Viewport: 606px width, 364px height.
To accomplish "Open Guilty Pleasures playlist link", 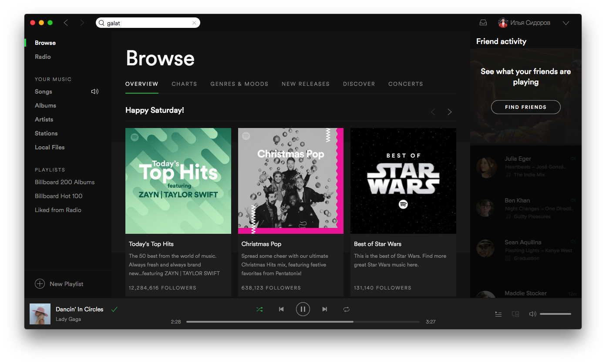I will [x=532, y=216].
